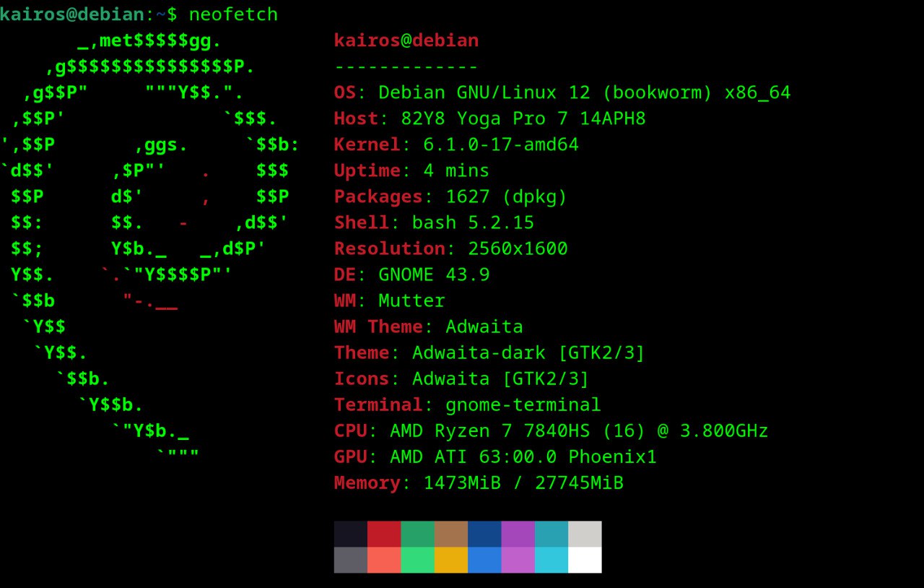
Task: Click the Terminal gnome-terminal line
Action: 466,405
